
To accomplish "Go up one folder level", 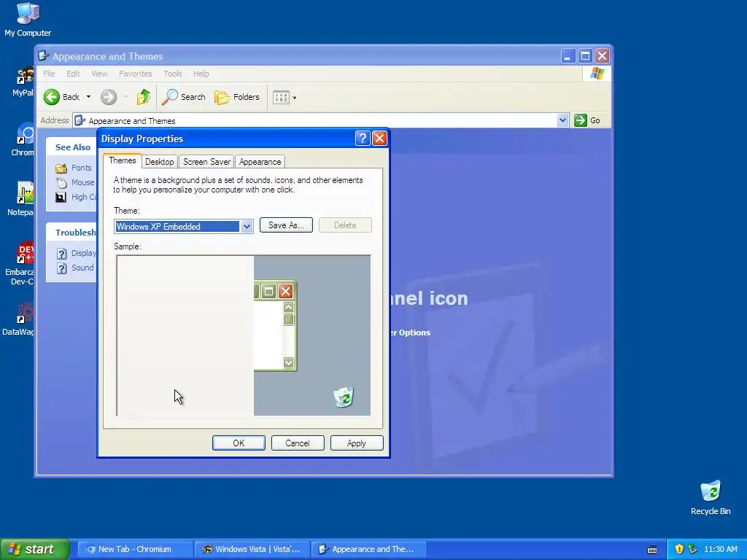I will tap(144, 97).
